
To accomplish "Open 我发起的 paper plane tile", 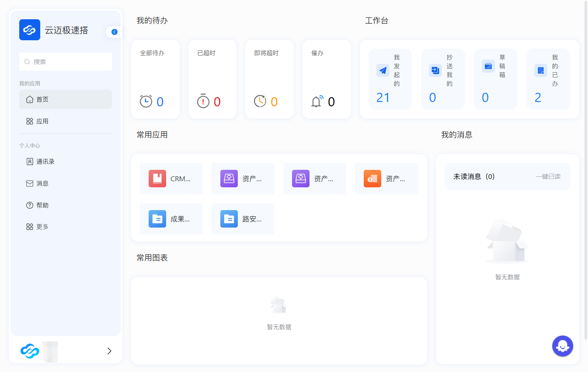I will [x=390, y=79].
